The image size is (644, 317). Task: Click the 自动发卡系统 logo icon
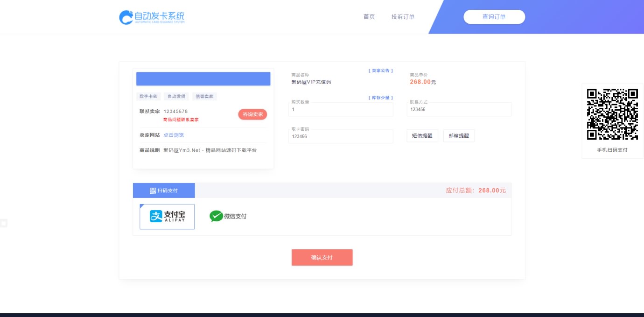click(x=126, y=17)
